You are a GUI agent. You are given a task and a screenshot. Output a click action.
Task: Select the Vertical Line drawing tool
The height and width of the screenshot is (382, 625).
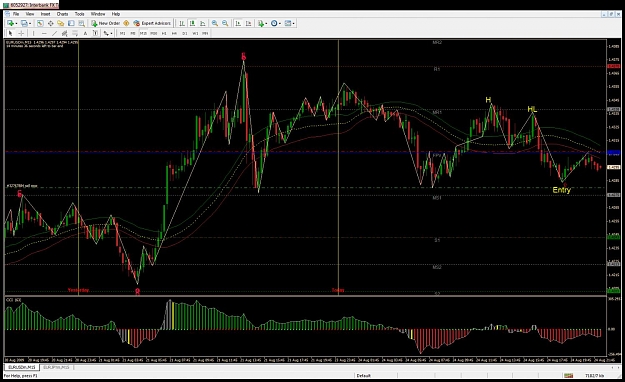(x=33, y=33)
